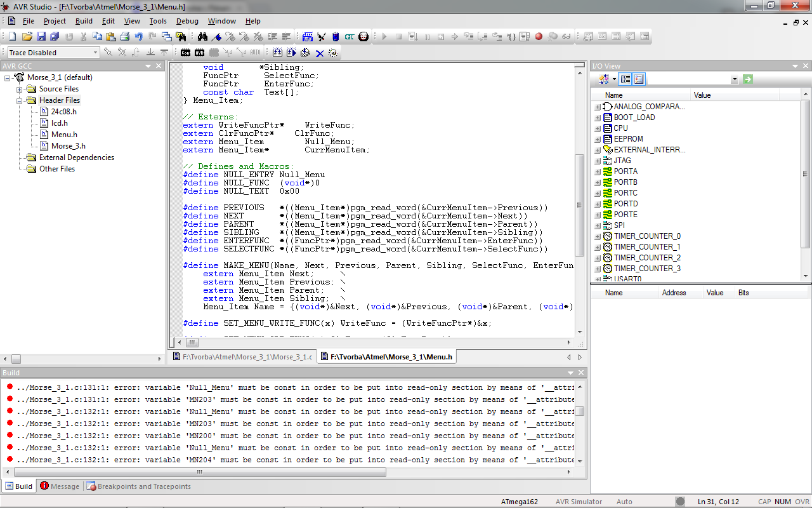Click the Cut scissors icon
Viewport: 812px width, 508px height.
83,36
